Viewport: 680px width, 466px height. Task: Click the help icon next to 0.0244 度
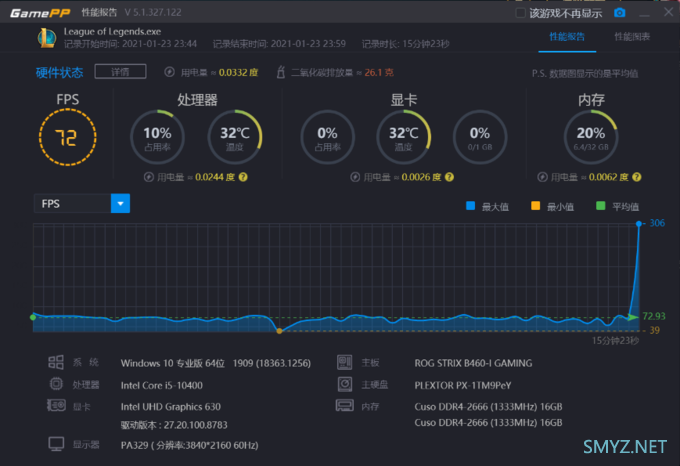point(243,177)
